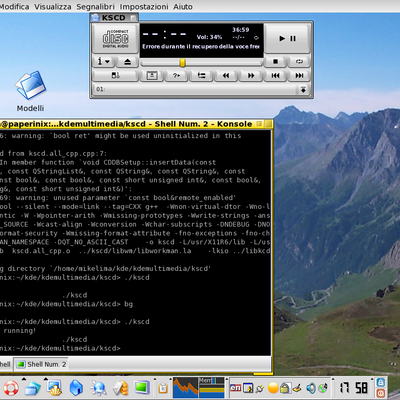This screenshot has width=400, height=400.
Task: Open the Home folder icon in panel
Action: click(76, 388)
